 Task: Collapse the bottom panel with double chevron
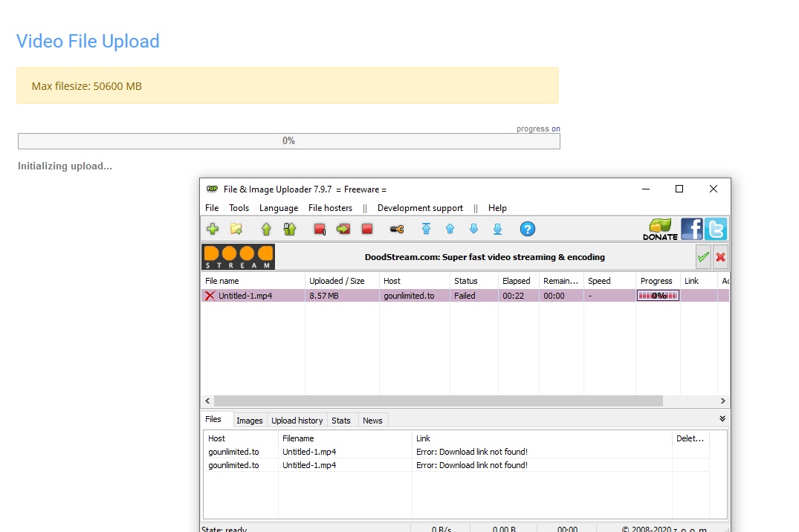[722, 419]
